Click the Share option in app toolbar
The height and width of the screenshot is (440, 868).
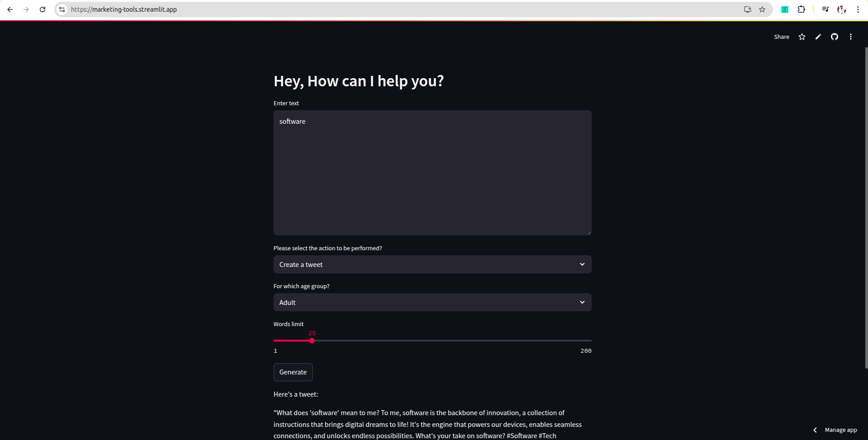pyautogui.click(x=781, y=37)
